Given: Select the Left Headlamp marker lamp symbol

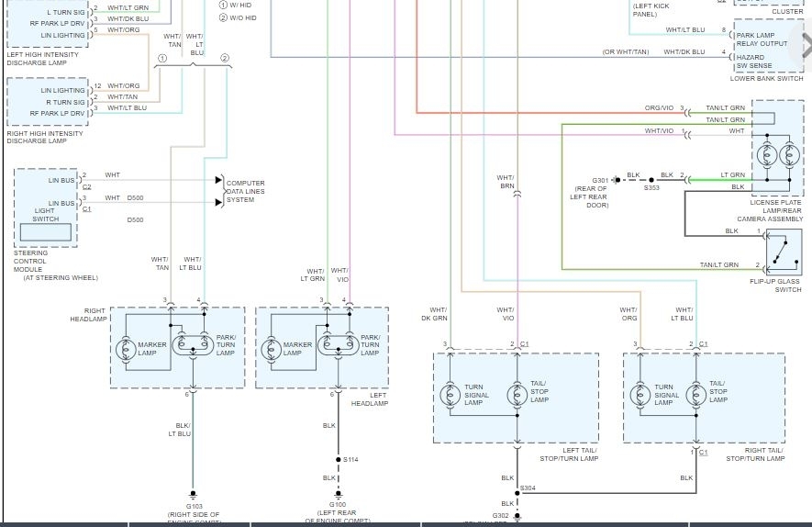Looking at the screenshot, I should [x=272, y=349].
